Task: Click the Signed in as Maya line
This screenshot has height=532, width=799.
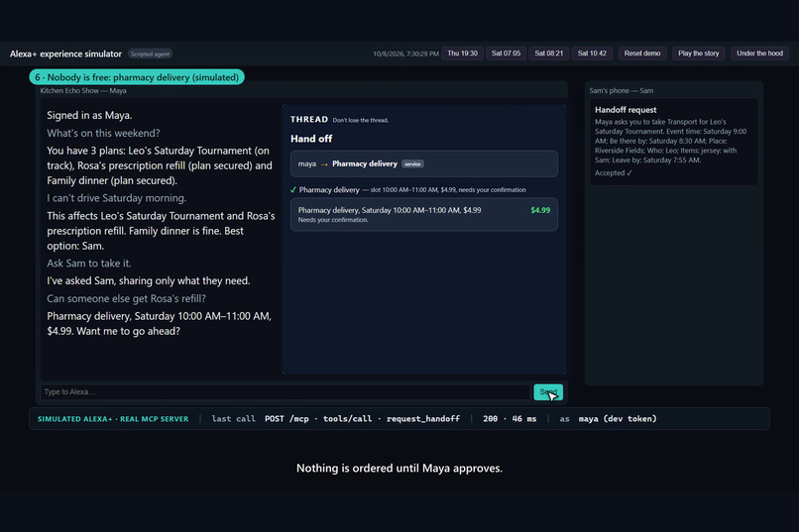Action: (x=89, y=116)
